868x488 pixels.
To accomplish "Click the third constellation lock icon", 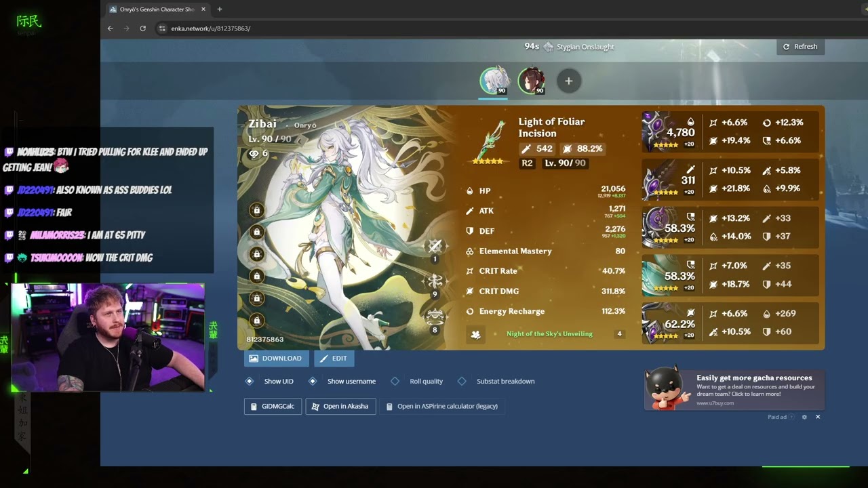I will 256,253.
